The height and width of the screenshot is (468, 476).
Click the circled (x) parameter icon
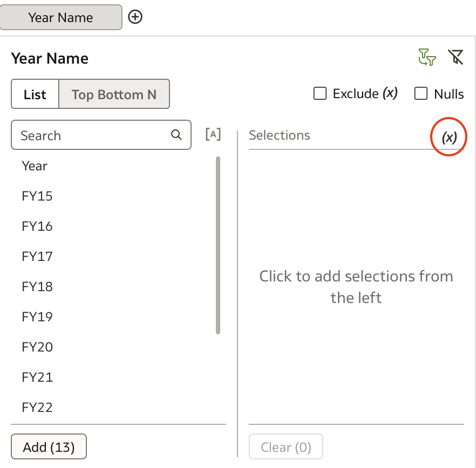449,137
